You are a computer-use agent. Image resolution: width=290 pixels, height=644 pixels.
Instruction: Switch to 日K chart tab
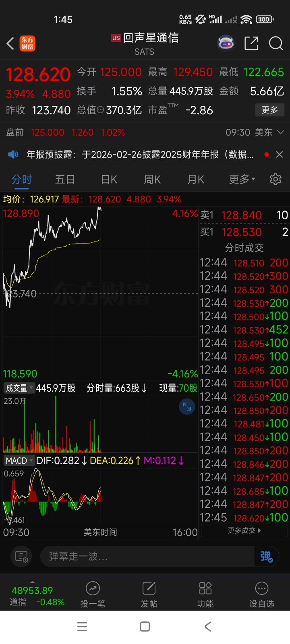[x=109, y=180]
